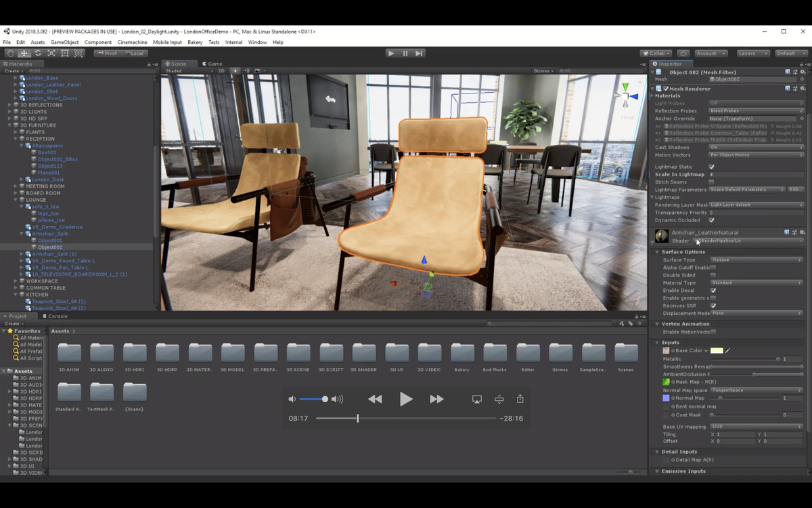Open the Material Type dropdown
The image size is (812, 508).
[756, 282]
